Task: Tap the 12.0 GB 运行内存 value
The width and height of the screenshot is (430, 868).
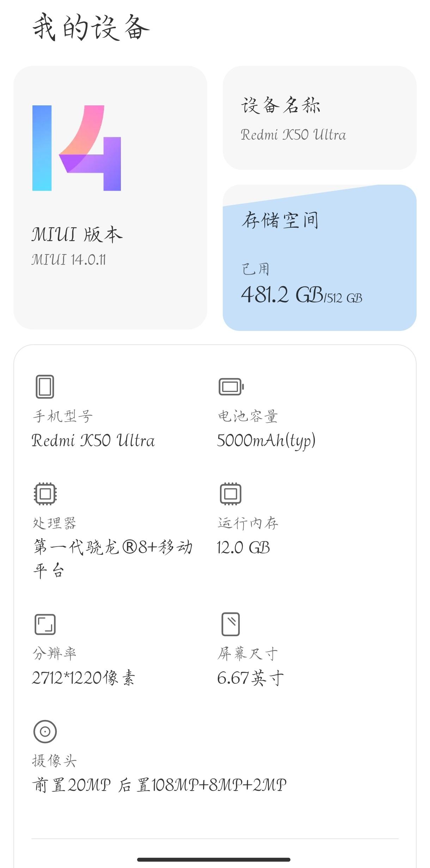Action: (244, 548)
